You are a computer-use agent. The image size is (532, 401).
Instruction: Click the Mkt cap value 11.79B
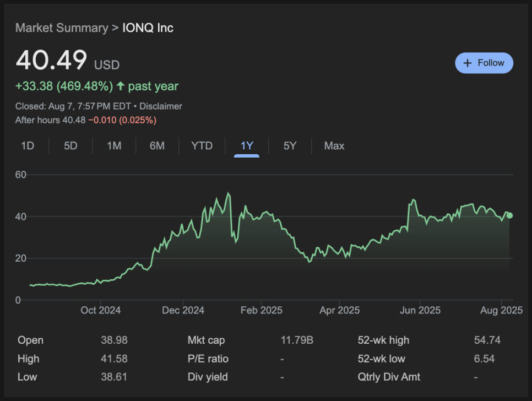(297, 340)
